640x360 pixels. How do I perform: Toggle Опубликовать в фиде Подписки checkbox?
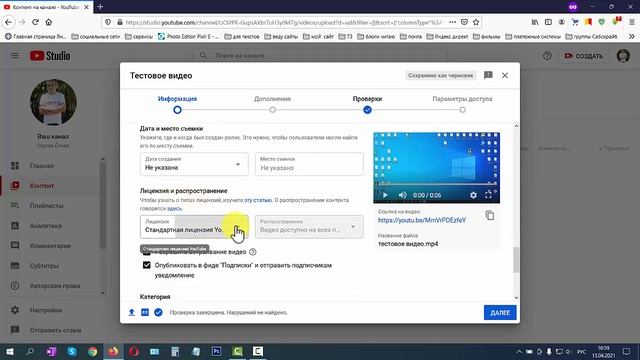pos(147,265)
